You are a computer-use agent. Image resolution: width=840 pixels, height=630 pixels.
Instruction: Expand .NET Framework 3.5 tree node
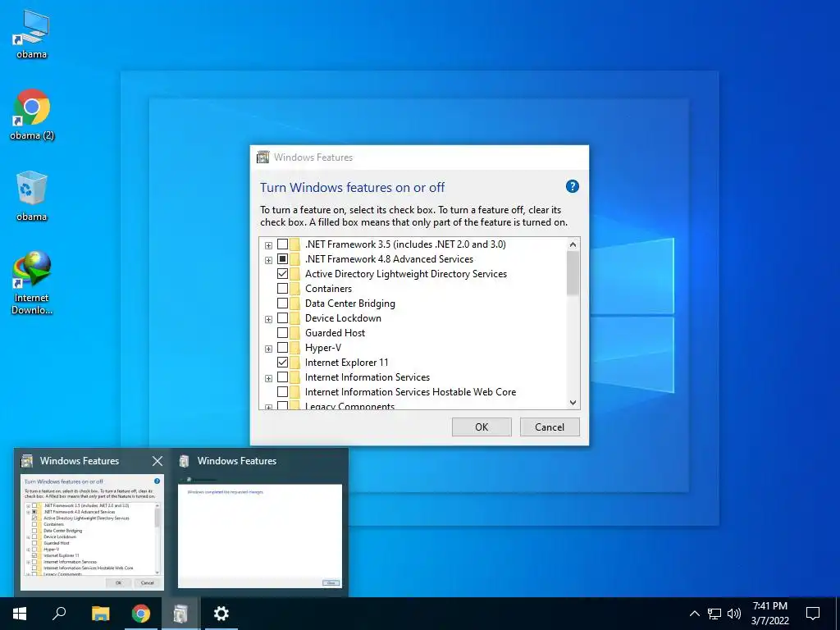click(x=268, y=245)
